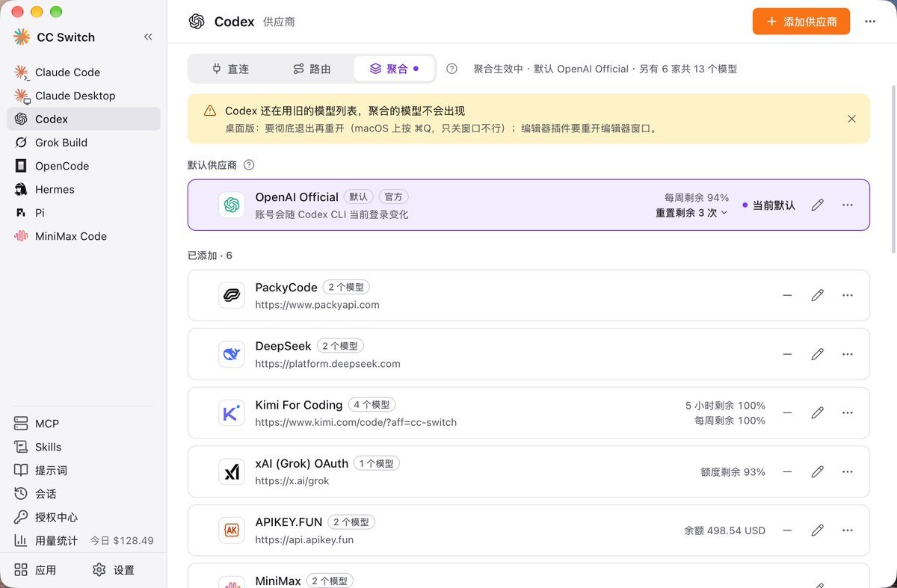Open more options for APIKEY.FUN
The image size is (897, 588).
pyautogui.click(x=847, y=530)
